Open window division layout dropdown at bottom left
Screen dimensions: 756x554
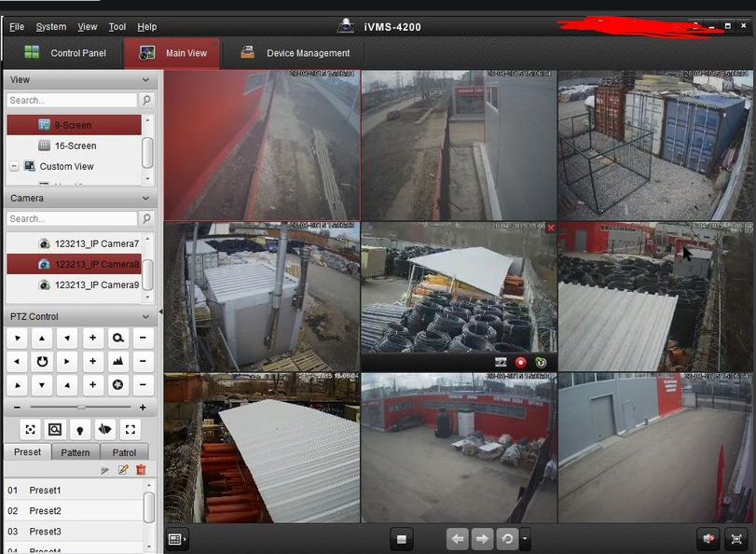(x=176, y=539)
